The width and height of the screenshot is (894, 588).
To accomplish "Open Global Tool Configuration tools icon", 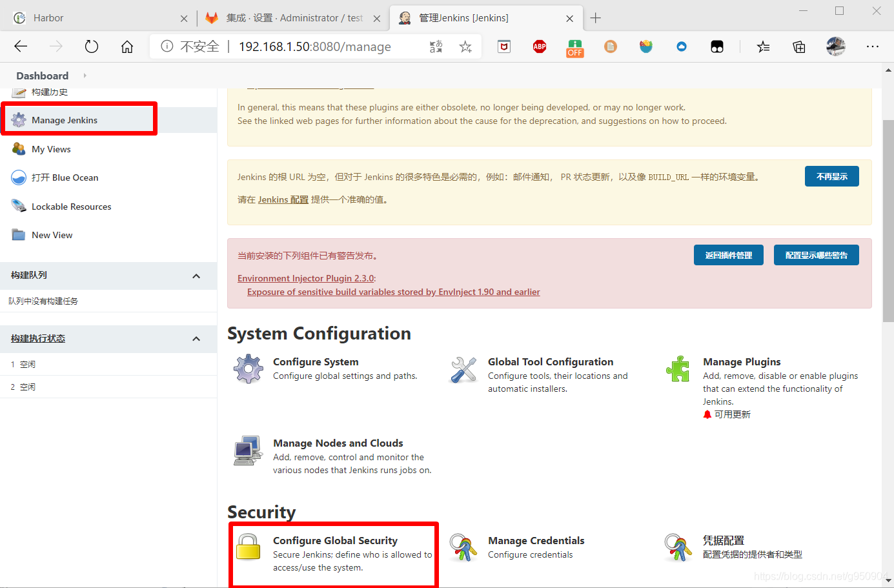I will [x=463, y=369].
